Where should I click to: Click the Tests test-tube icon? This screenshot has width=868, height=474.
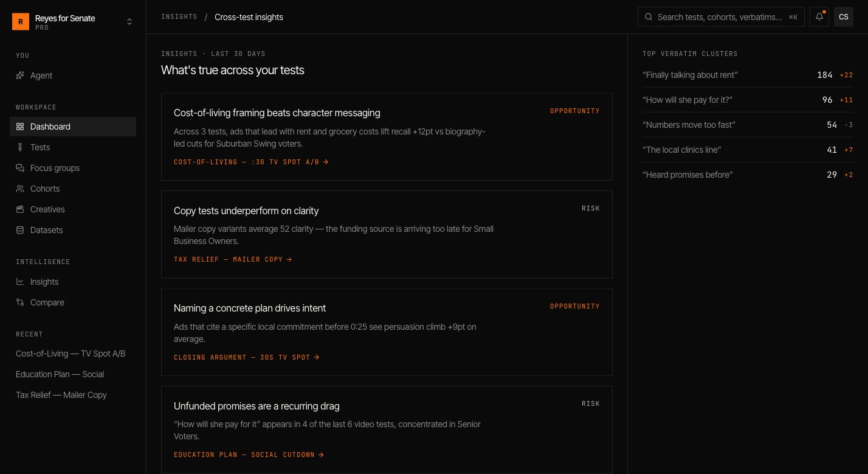(x=20, y=147)
